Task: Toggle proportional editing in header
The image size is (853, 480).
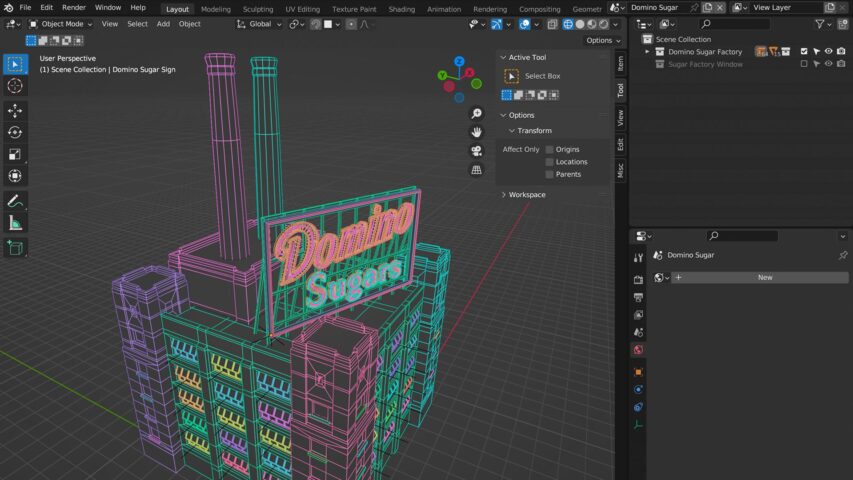Action: click(351, 24)
